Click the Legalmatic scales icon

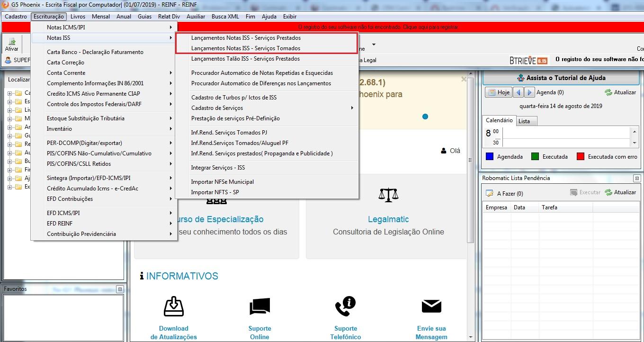[388, 194]
